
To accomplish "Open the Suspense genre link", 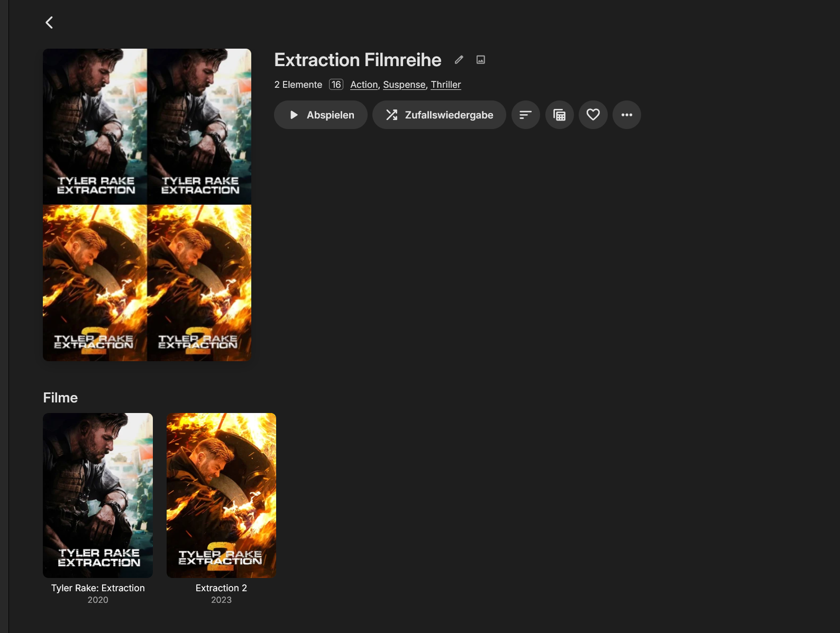I will tap(404, 85).
